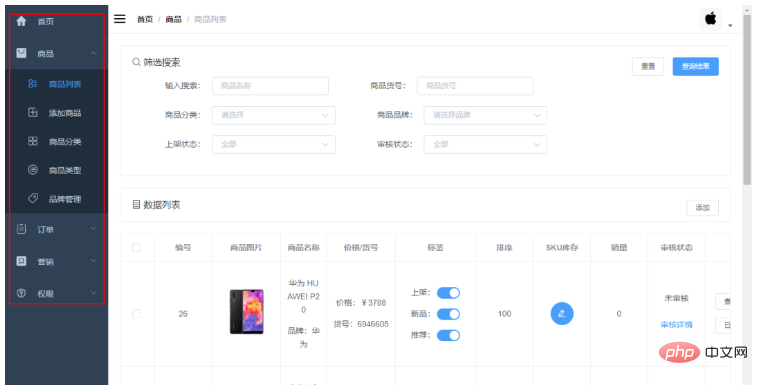This screenshot has height=385, width=758.
Task: Click the 权限 shield icon in sidebar
Action: coord(21,293)
